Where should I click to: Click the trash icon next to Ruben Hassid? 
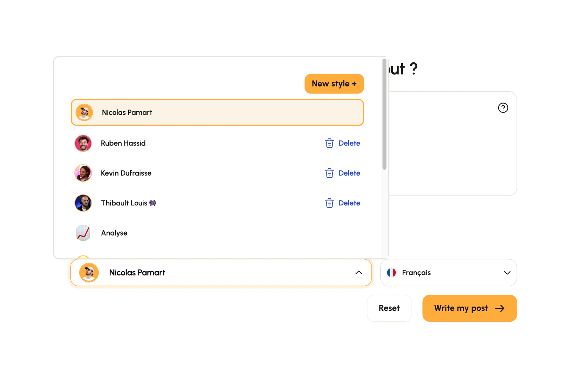[329, 143]
